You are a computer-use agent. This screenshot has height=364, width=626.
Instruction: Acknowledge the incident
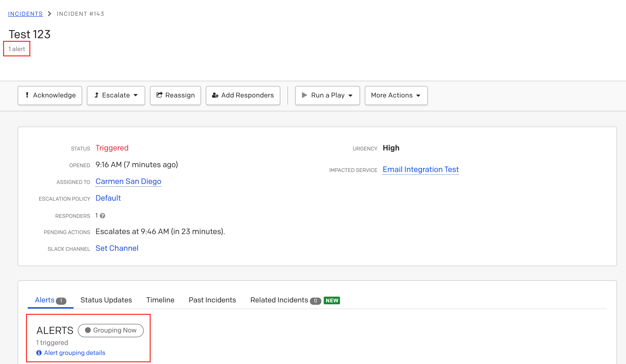click(50, 95)
